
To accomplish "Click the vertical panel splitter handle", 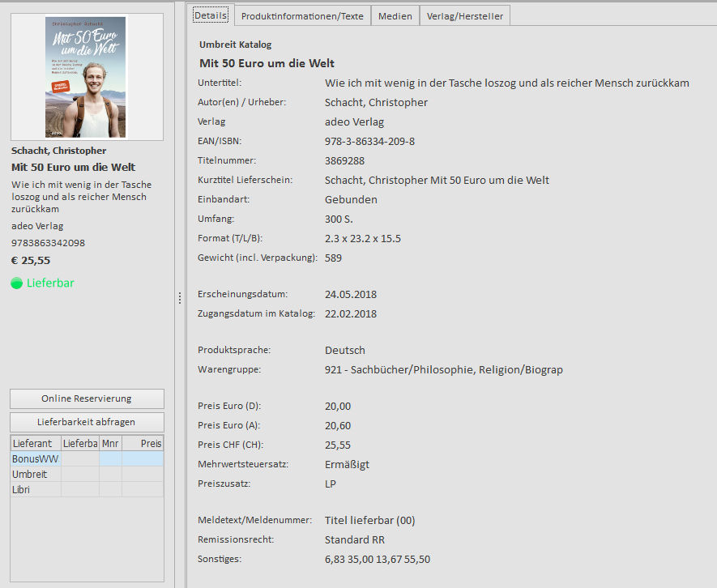I will click(180, 299).
